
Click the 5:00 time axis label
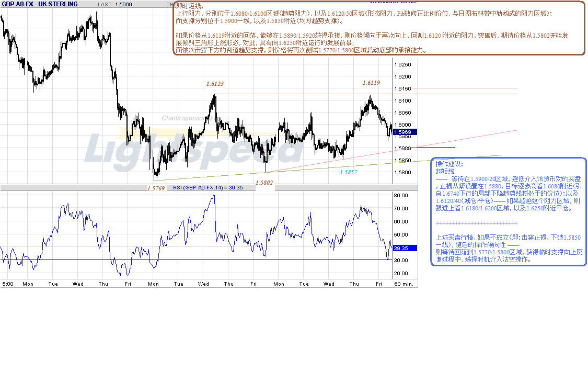(7, 284)
